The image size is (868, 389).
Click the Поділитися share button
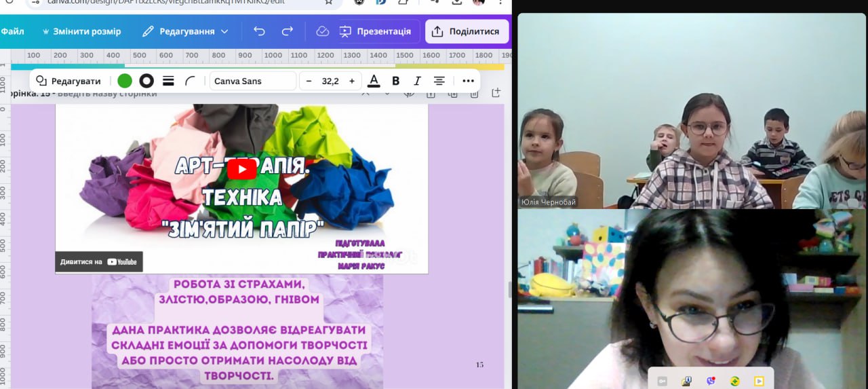click(x=466, y=31)
